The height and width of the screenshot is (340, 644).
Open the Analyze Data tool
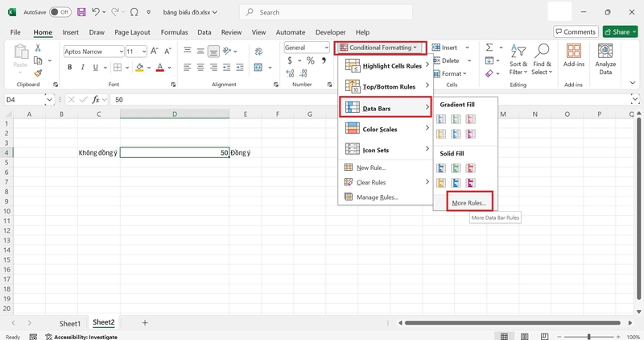pos(605,60)
